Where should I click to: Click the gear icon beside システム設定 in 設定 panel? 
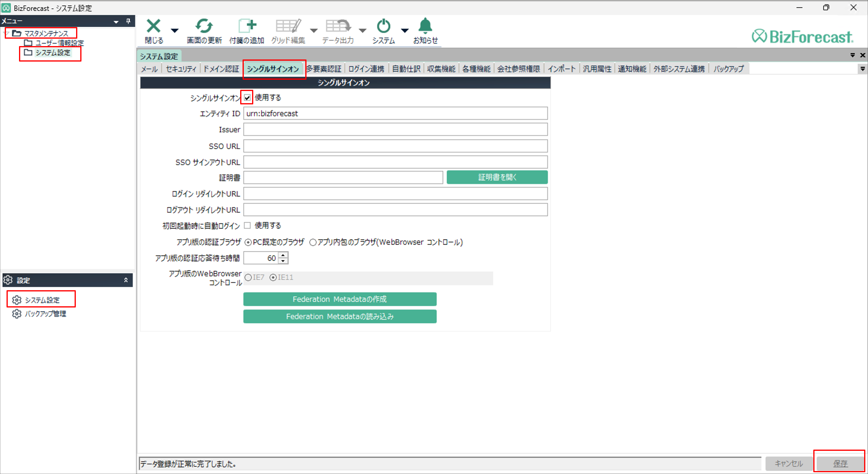tap(17, 300)
